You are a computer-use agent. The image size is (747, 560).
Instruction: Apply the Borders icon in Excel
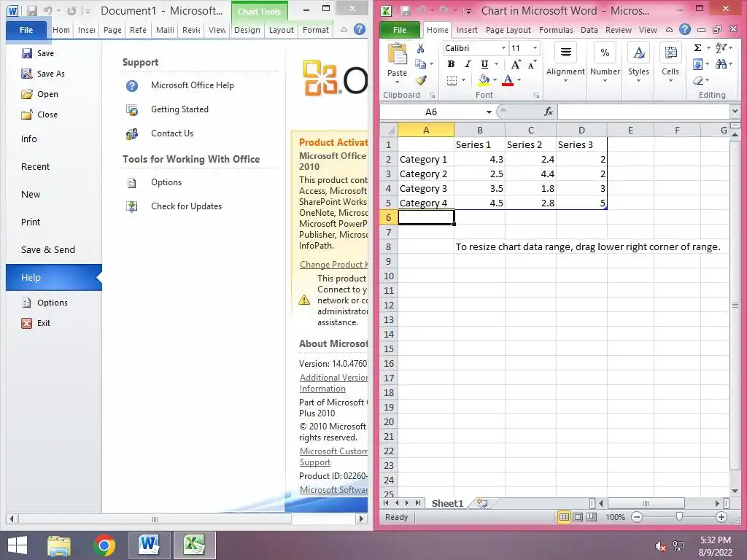[452, 80]
